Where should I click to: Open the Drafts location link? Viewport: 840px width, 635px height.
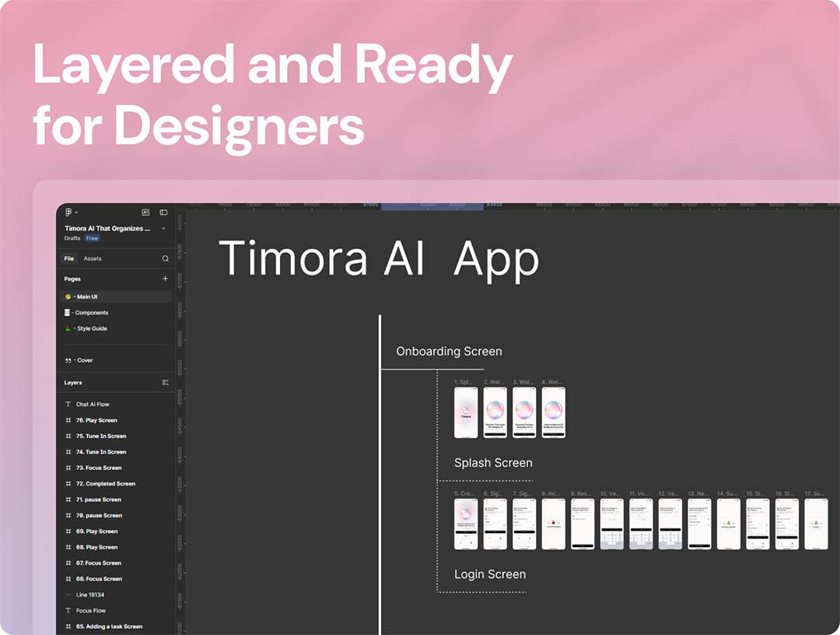click(x=72, y=238)
